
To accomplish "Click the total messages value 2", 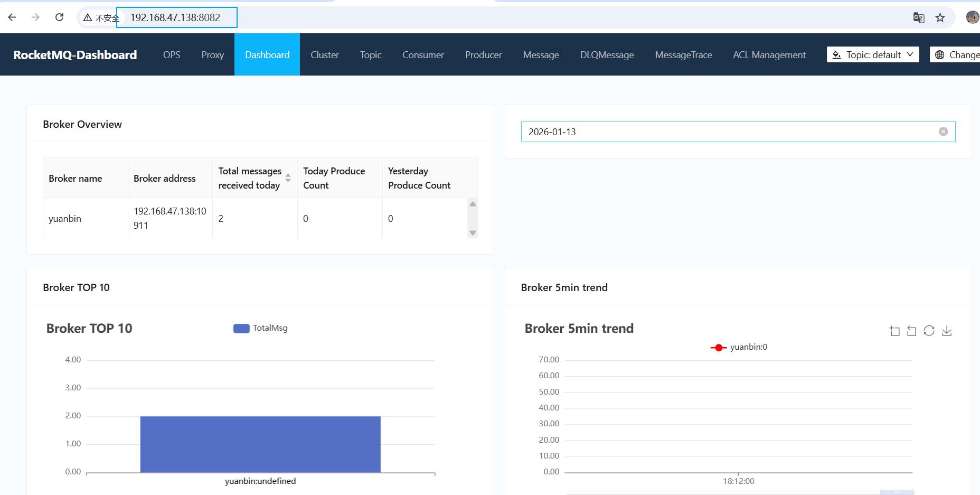I will pos(221,219).
